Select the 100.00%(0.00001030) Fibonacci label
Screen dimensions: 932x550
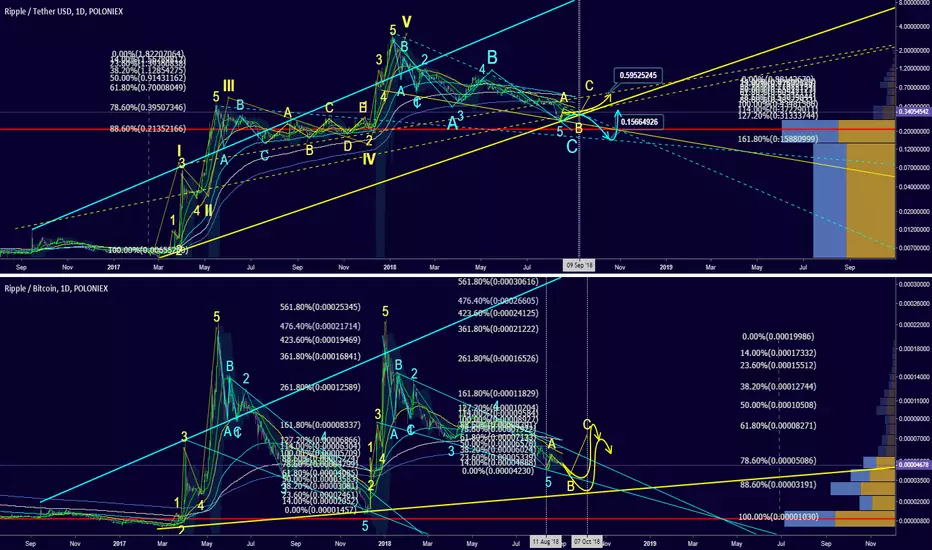(x=778, y=517)
